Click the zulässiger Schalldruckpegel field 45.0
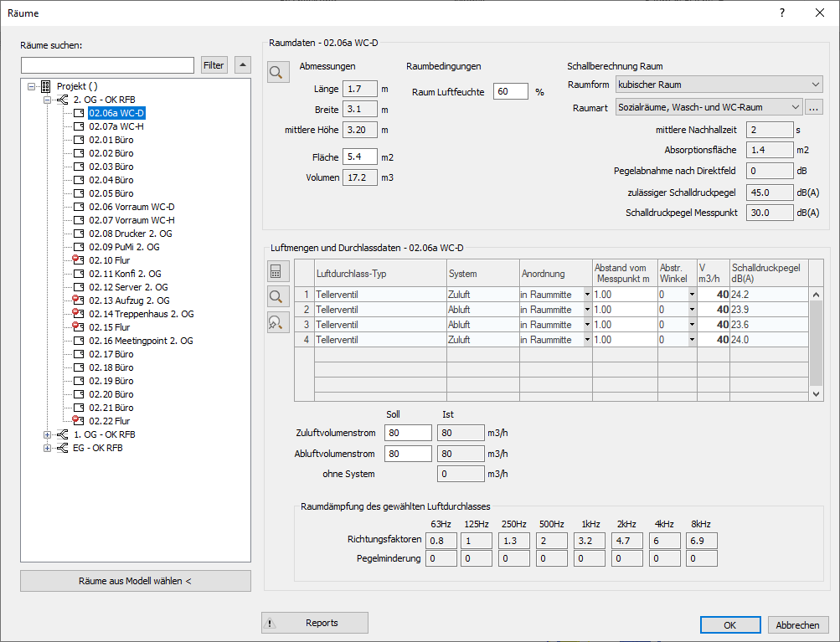 770,193
